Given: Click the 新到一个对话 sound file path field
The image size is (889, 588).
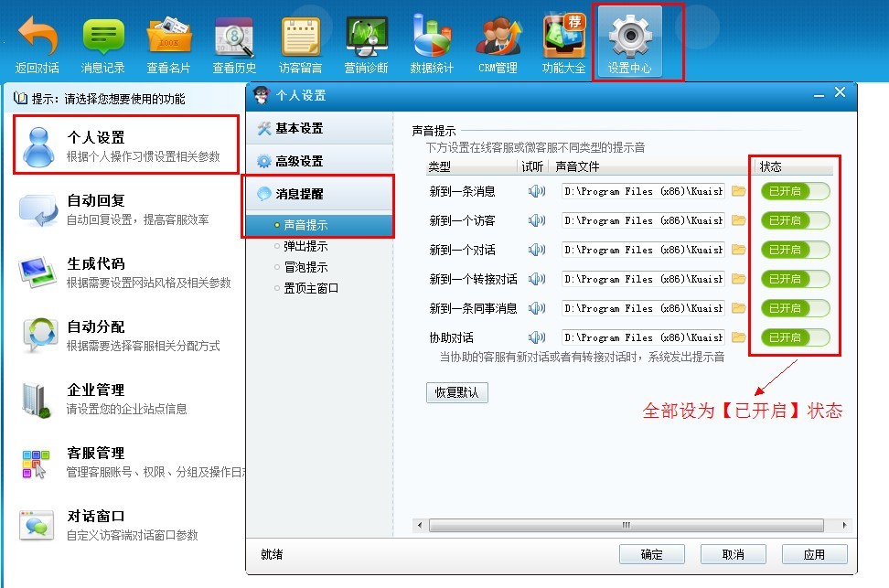Looking at the screenshot, I should pos(643,250).
